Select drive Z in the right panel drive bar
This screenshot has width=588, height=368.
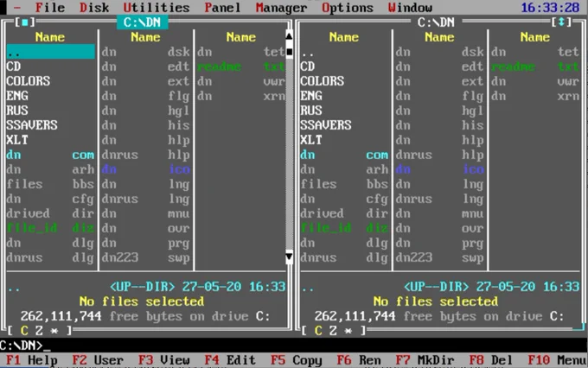point(333,331)
